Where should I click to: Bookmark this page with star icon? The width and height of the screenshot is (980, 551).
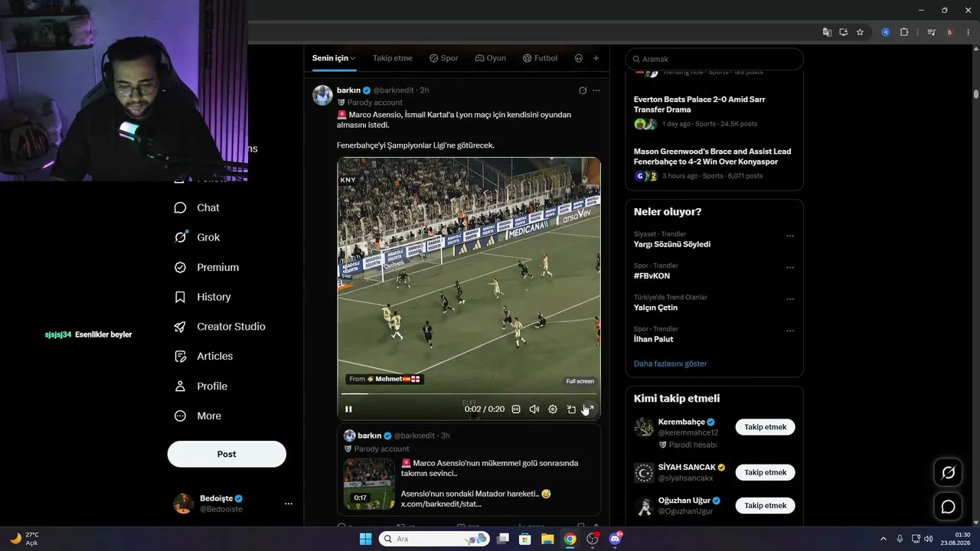860,32
